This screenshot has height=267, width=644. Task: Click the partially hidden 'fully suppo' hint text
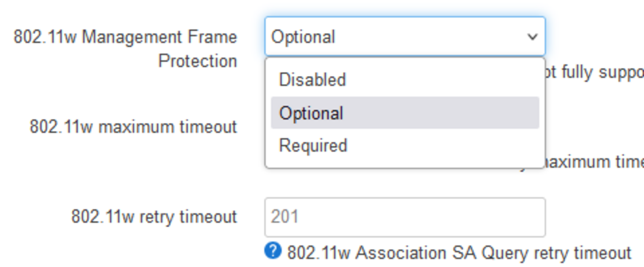click(x=594, y=72)
